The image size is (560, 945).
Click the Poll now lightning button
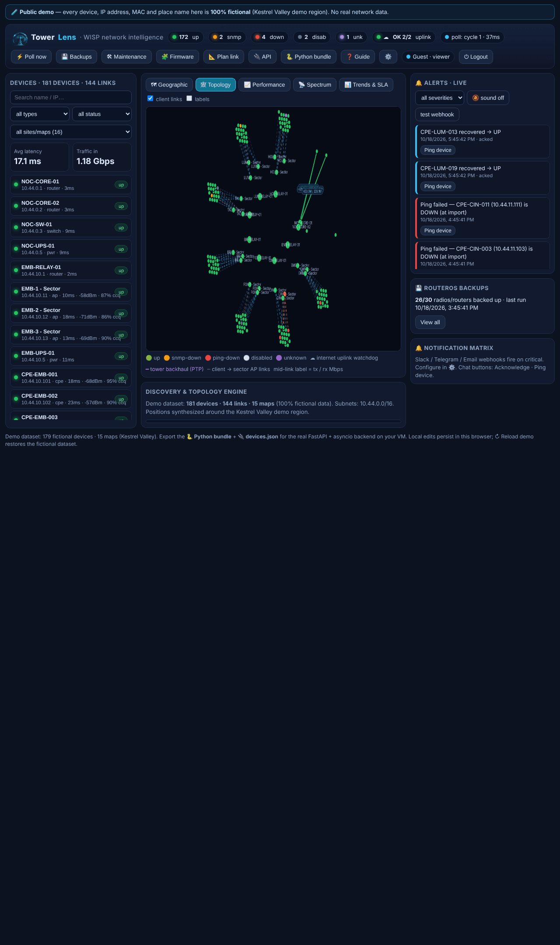pos(31,57)
